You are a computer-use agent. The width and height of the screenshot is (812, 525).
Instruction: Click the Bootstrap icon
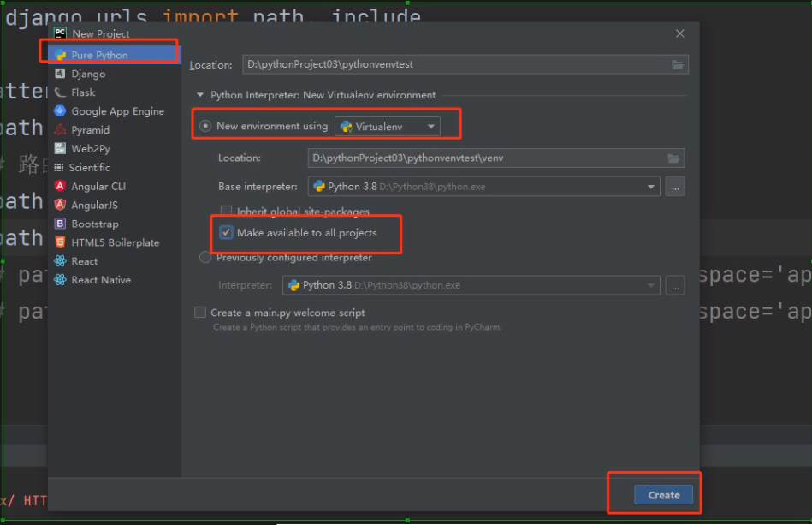pyautogui.click(x=60, y=224)
